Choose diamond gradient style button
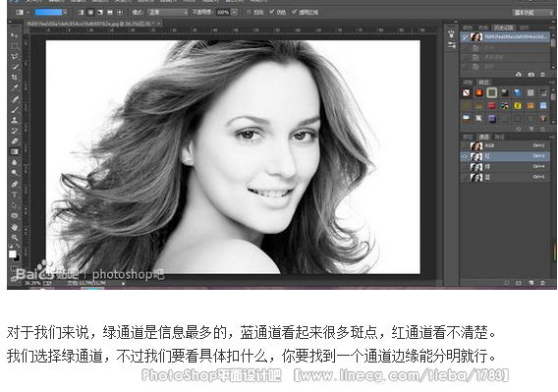 pos(120,12)
